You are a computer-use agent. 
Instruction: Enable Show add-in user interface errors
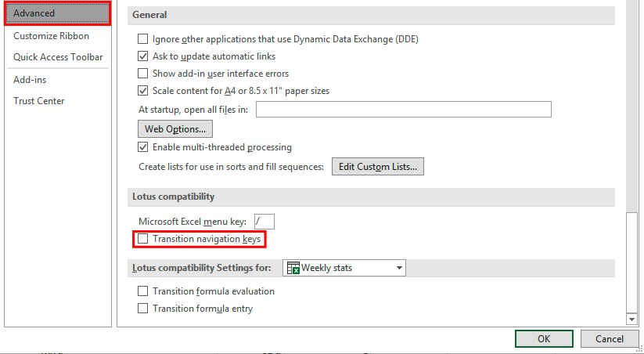pos(142,74)
